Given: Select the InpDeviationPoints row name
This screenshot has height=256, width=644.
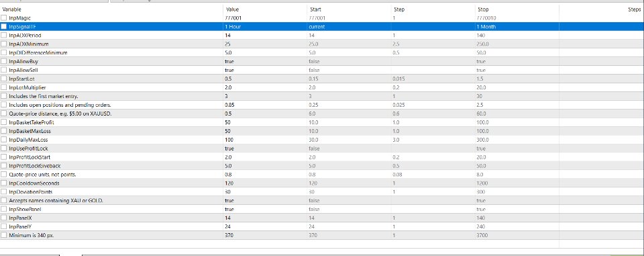Looking at the screenshot, I should tap(30, 191).
